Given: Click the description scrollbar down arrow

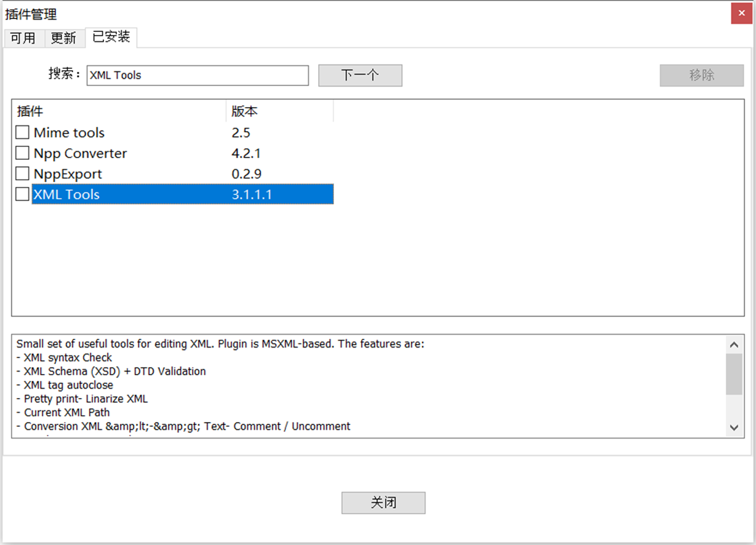Looking at the screenshot, I should (x=734, y=428).
